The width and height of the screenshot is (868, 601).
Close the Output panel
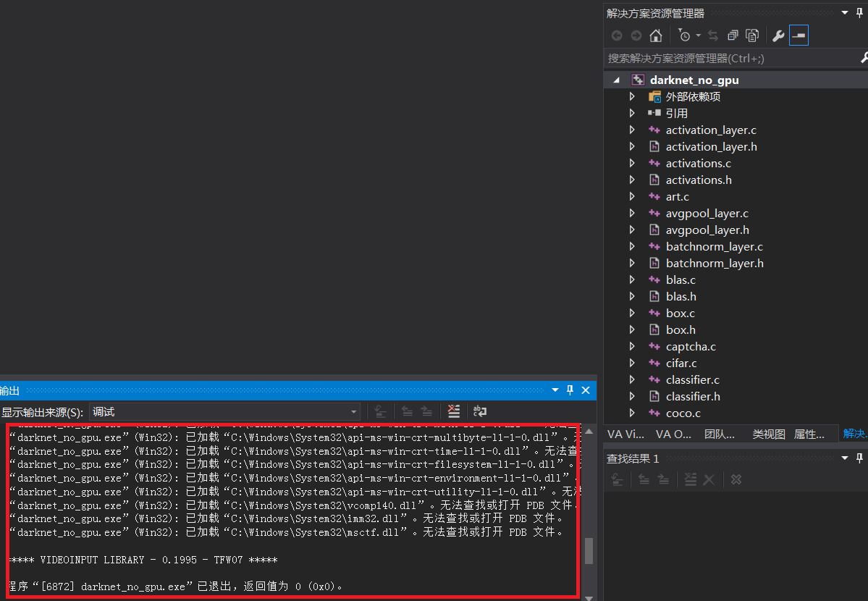pos(586,390)
